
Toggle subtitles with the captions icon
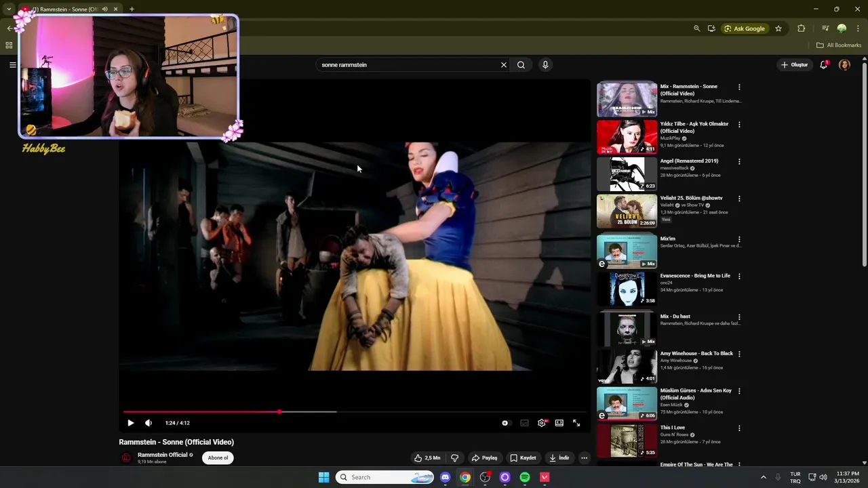pyautogui.click(x=524, y=423)
